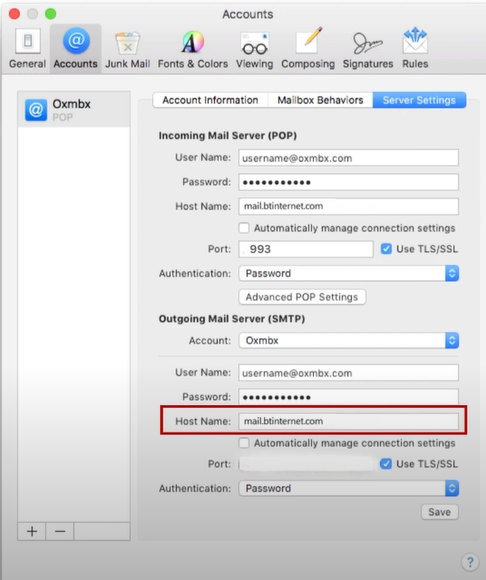This screenshot has height=580, width=486.
Task: Add a new account with plus button
Action: pos(32,531)
